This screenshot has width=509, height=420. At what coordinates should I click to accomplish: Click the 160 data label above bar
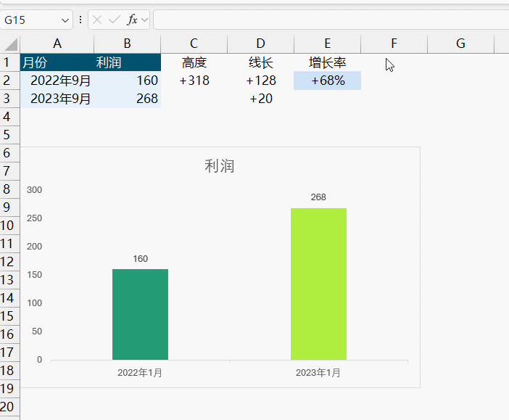click(x=140, y=259)
